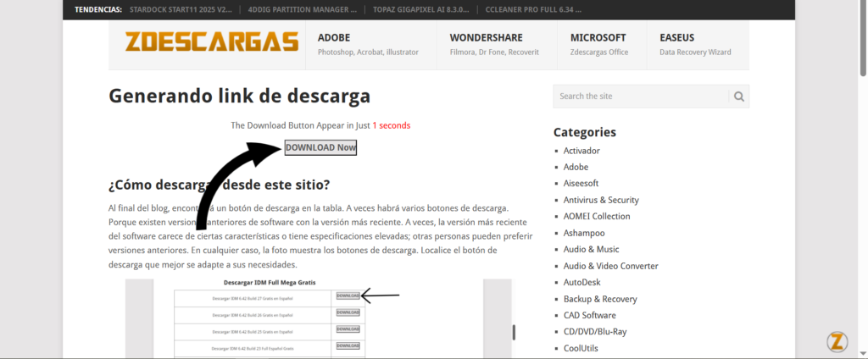Image resolution: width=868 pixels, height=359 pixels.
Task: Click the Categories sidebar heading
Action: (585, 132)
